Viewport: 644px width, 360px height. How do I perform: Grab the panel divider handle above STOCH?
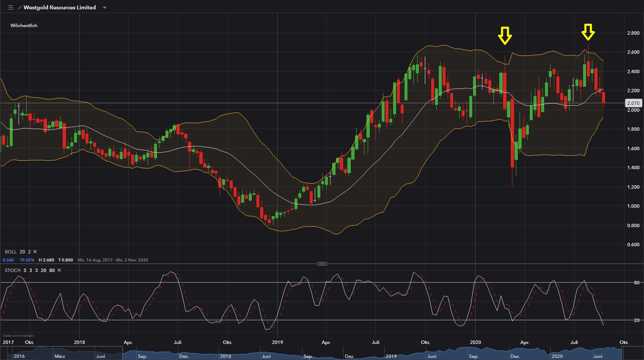click(x=322, y=264)
